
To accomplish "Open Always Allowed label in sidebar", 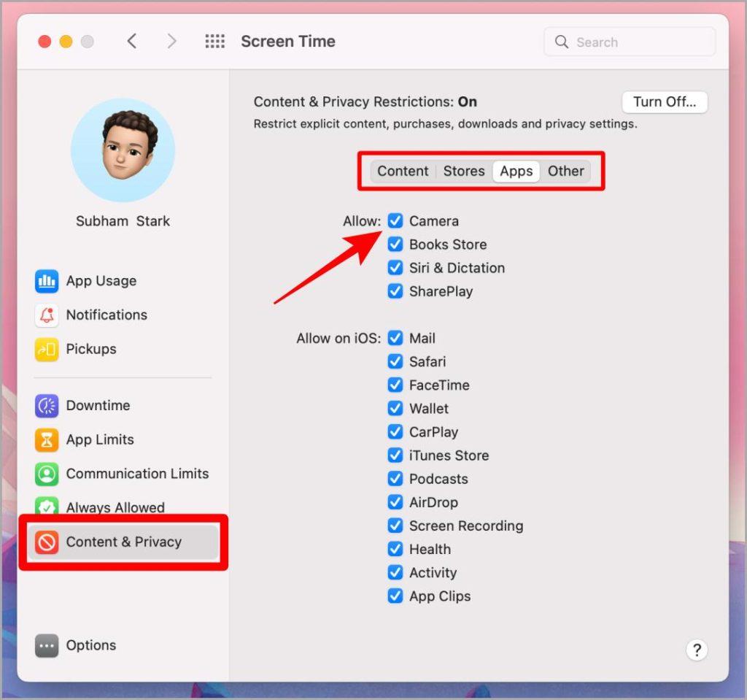I will click(115, 507).
